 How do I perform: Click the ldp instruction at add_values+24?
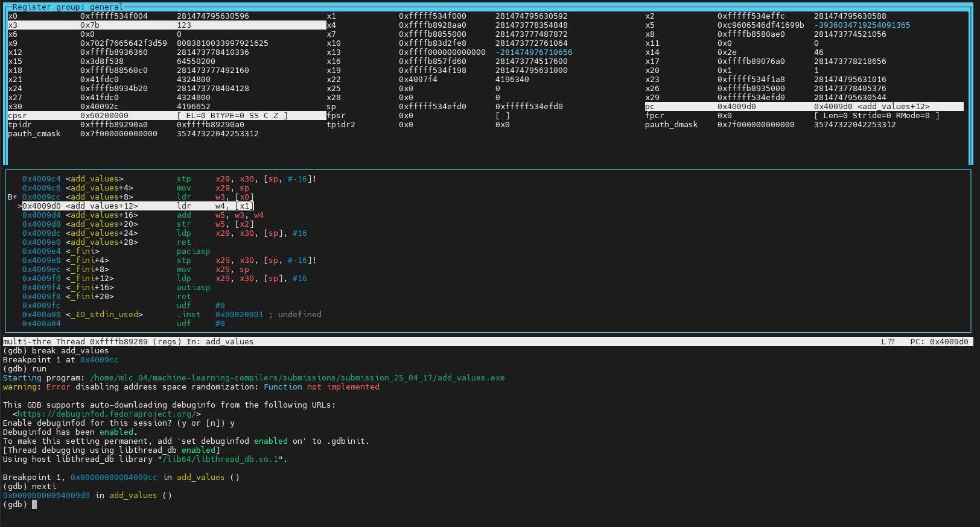165,233
